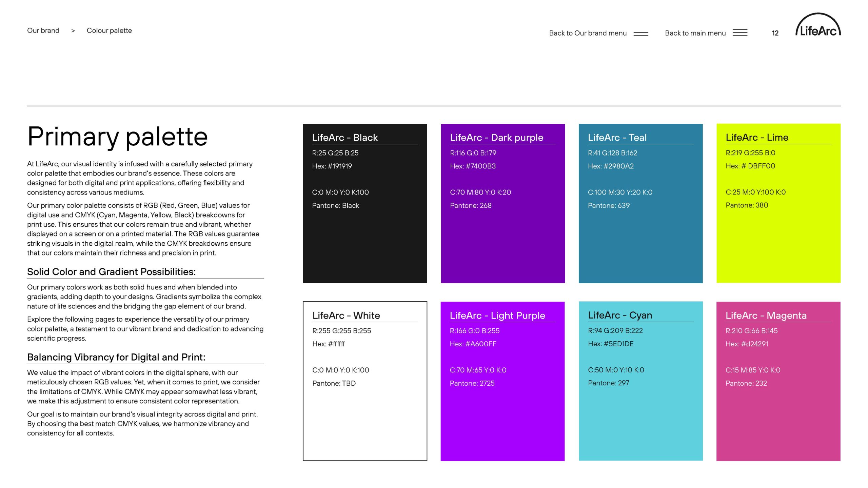Click C:50 M:0 Y:10 K:0 value
This screenshot has height=488, width=868.
(616, 370)
